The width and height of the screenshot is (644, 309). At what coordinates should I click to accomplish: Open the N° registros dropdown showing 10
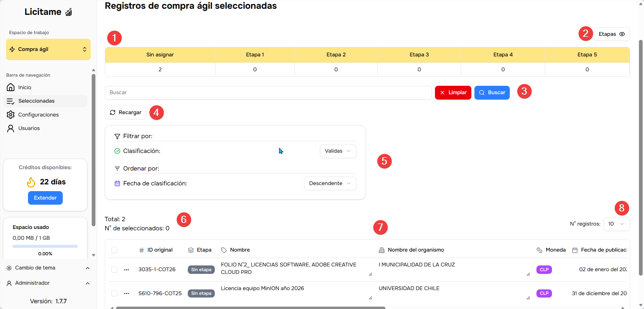(x=616, y=224)
